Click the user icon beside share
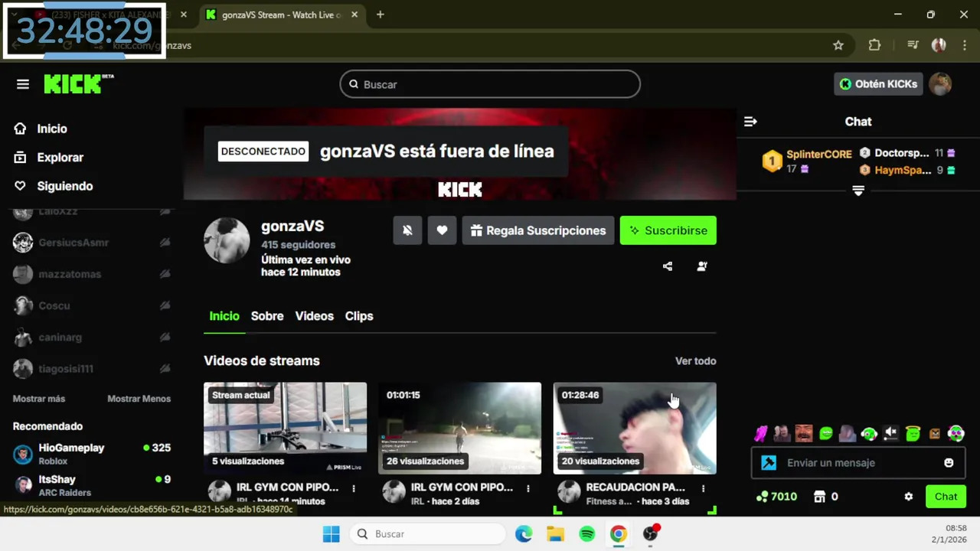This screenshot has width=980, height=551. 702,266
